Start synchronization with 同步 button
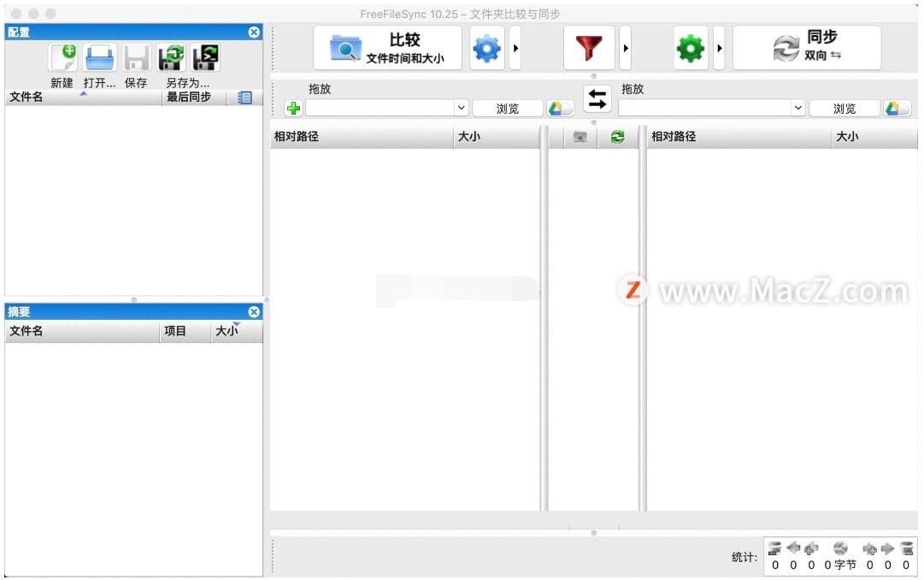 [x=807, y=48]
